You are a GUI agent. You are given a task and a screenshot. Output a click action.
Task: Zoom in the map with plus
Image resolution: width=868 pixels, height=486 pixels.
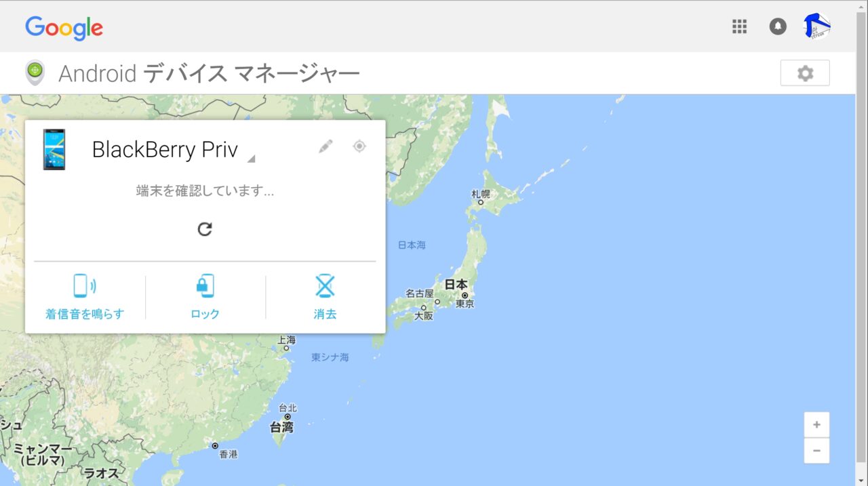click(816, 425)
